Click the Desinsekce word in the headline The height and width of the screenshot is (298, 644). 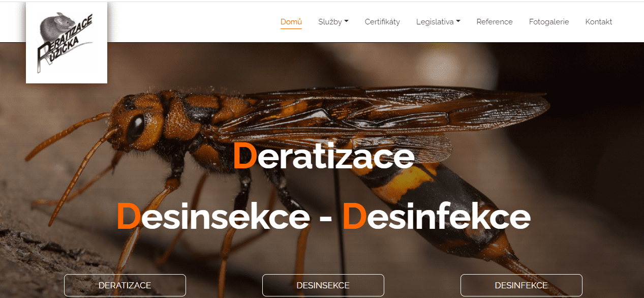[x=213, y=217]
